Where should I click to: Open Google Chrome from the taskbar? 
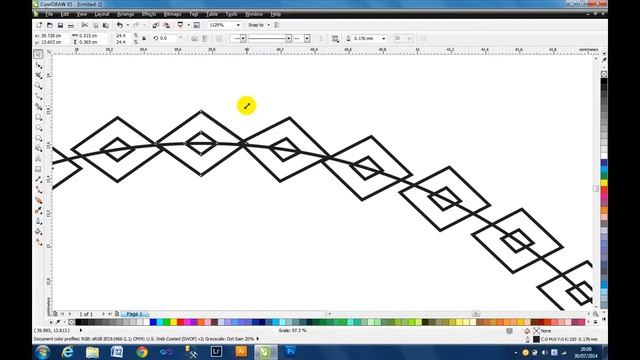click(142, 351)
